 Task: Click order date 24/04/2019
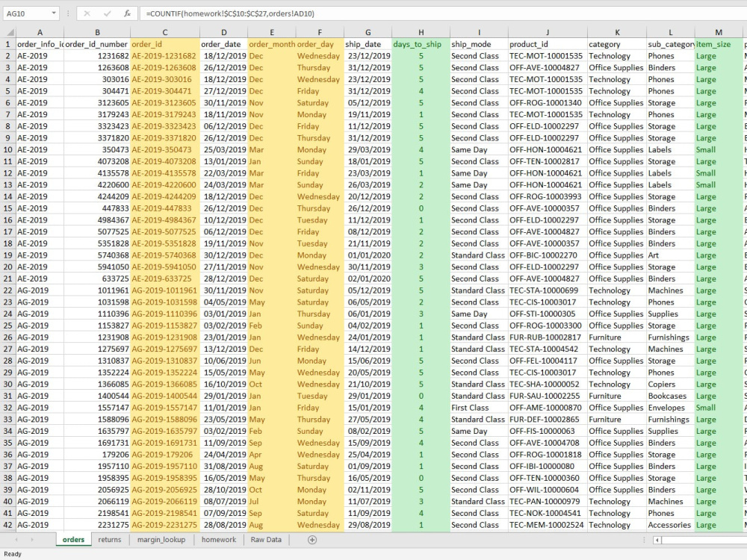point(223,454)
